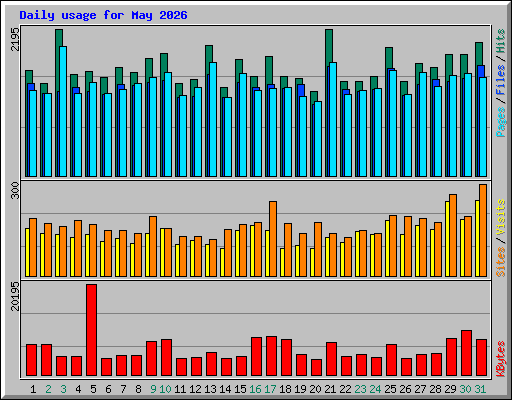Select day label 13 on the x-axis

210,389
